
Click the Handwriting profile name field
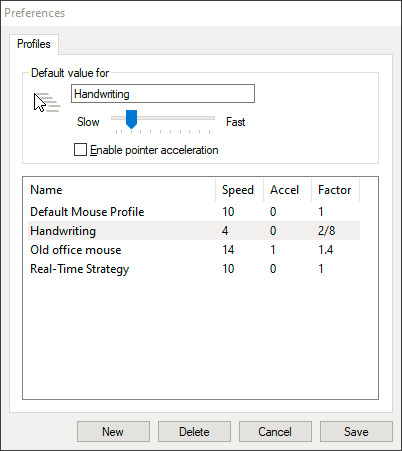coord(163,94)
